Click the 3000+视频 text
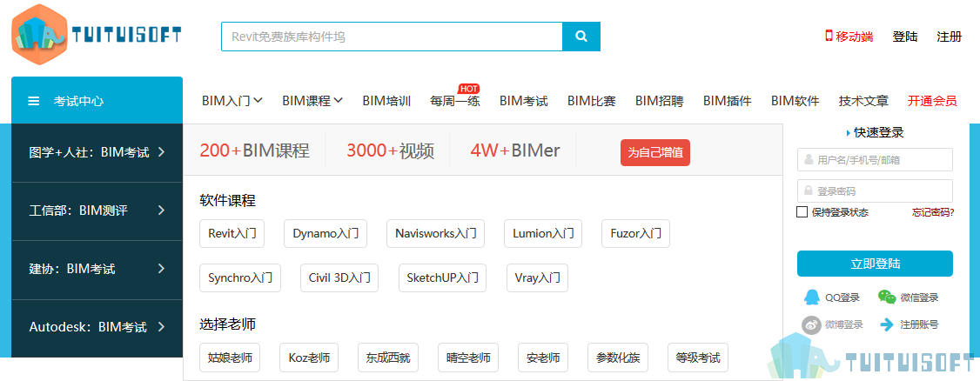This screenshot has height=381, width=980. [391, 150]
